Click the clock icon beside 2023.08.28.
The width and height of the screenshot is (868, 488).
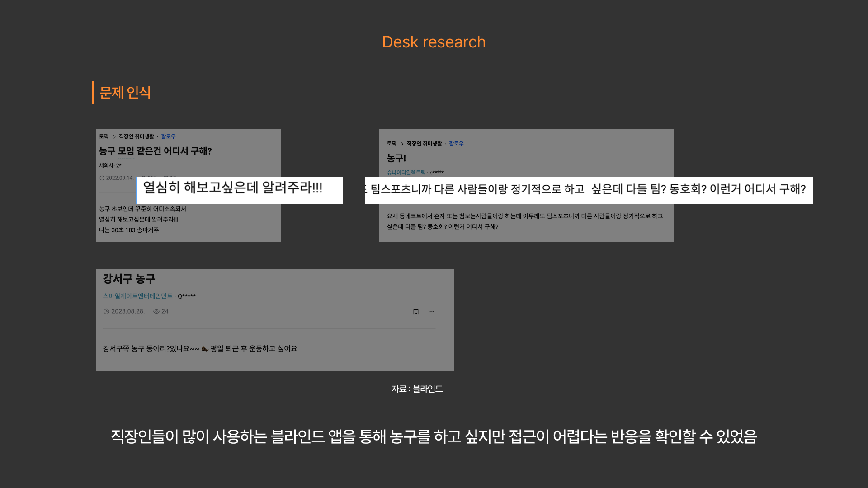tap(106, 311)
